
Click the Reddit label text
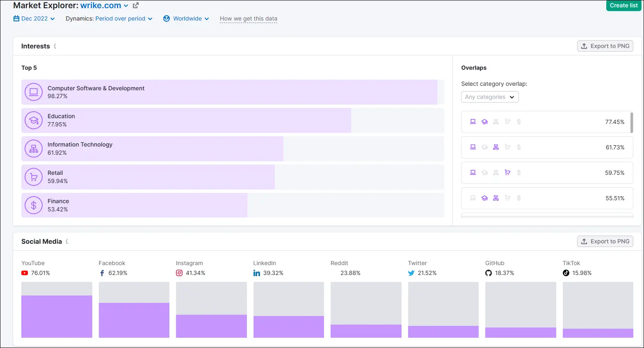339,263
